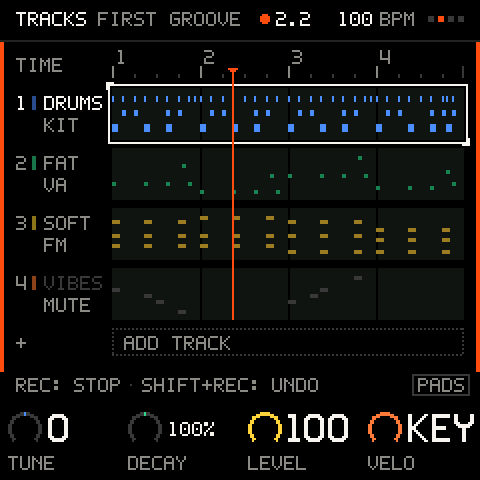Select track 3 SOFT label

tap(67, 223)
